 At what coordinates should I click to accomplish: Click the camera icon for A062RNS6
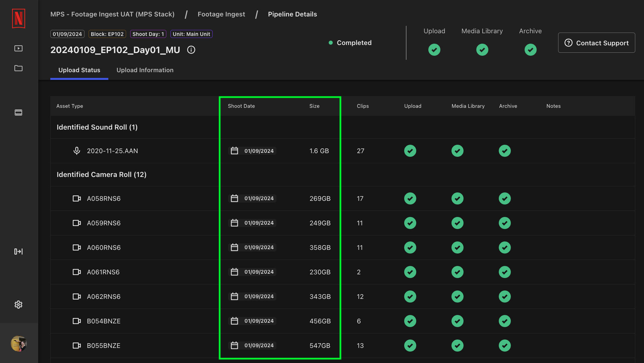(x=77, y=297)
